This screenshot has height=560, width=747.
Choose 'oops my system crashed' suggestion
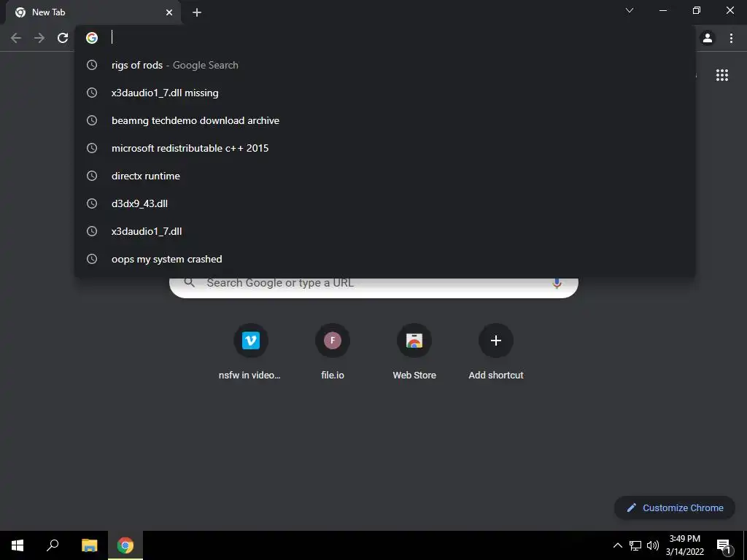tap(385, 259)
